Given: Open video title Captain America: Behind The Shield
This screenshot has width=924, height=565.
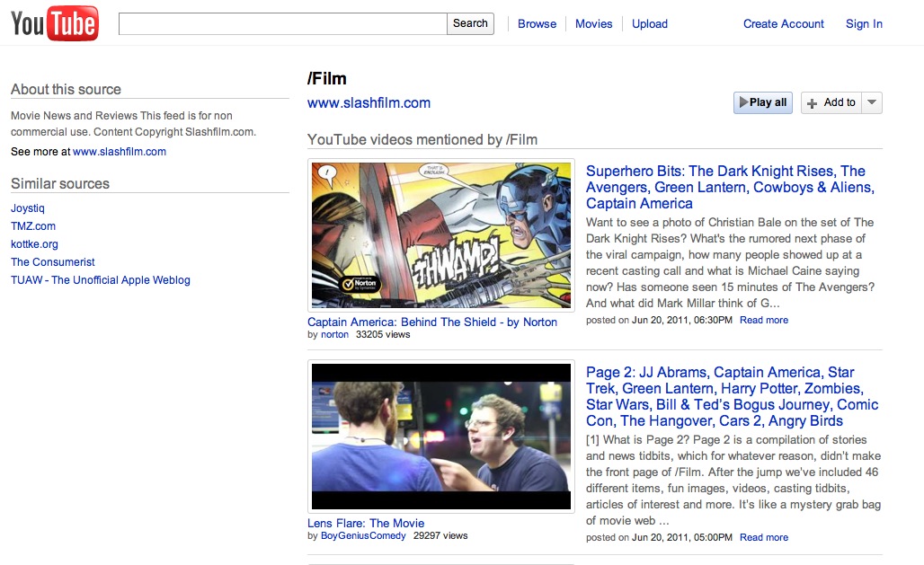Looking at the screenshot, I should point(432,322).
